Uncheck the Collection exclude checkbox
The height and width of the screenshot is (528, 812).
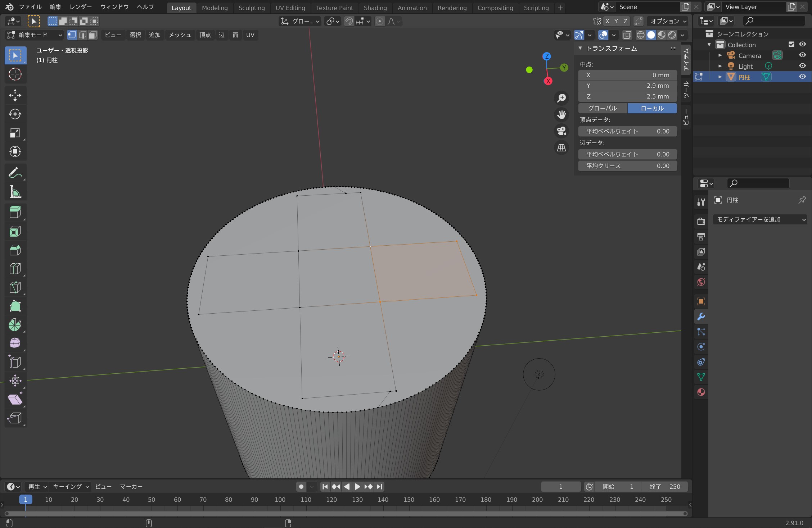791,44
